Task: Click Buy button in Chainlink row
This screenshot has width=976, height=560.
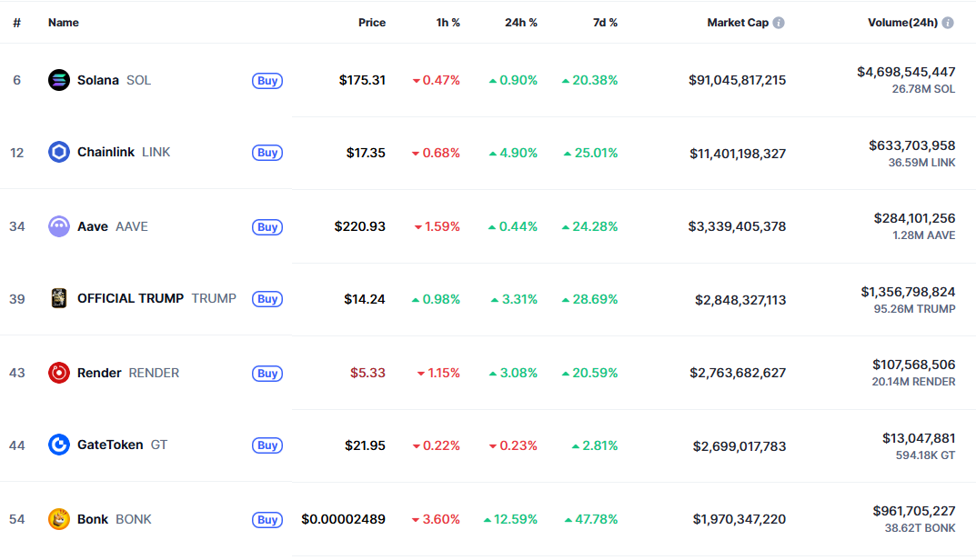Action: coord(267,153)
